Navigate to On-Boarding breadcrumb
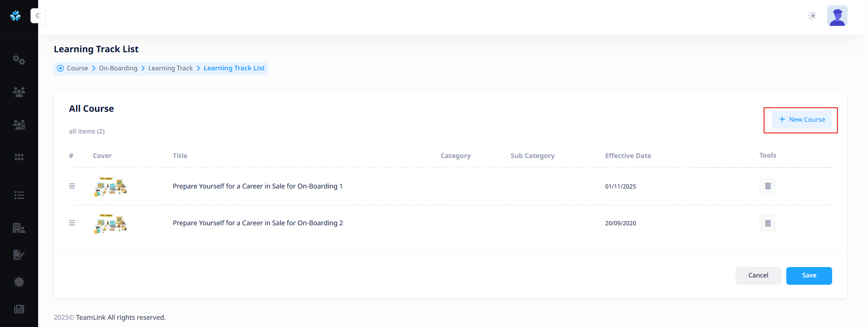 (118, 68)
